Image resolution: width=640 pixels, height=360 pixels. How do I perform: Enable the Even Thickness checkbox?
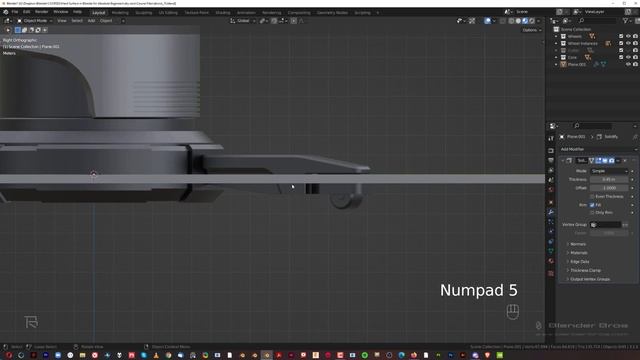592,196
